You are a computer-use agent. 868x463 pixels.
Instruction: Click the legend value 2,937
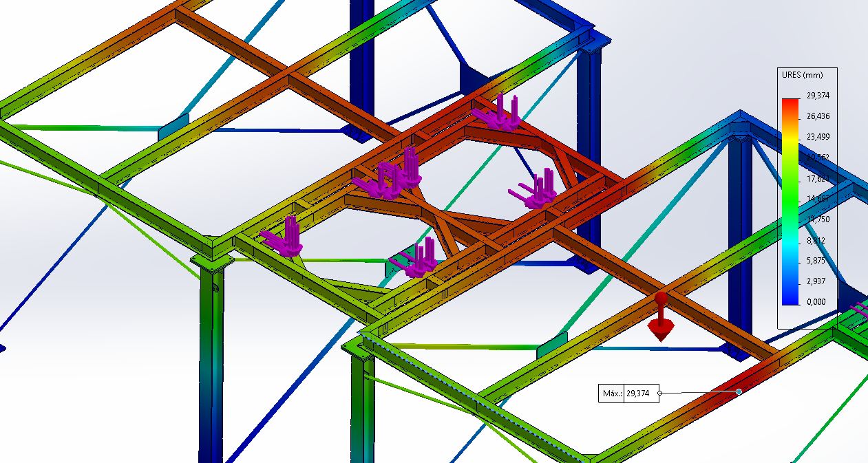(x=817, y=281)
